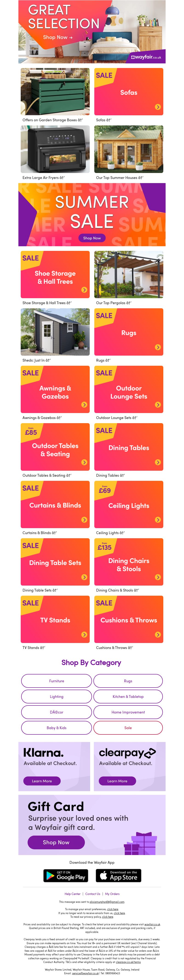Click Shop Now on Gift Card banner
The height and width of the screenshot is (980, 184).
point(56,842)
